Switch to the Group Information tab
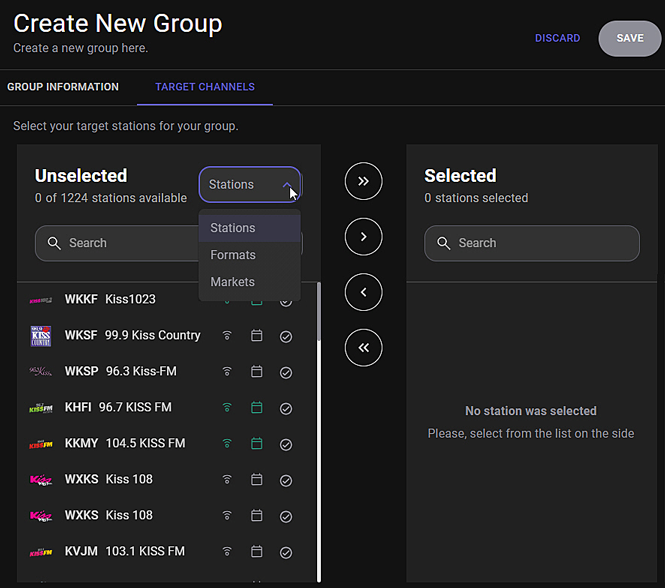The image size is (665, 588). tap(63, 87)
